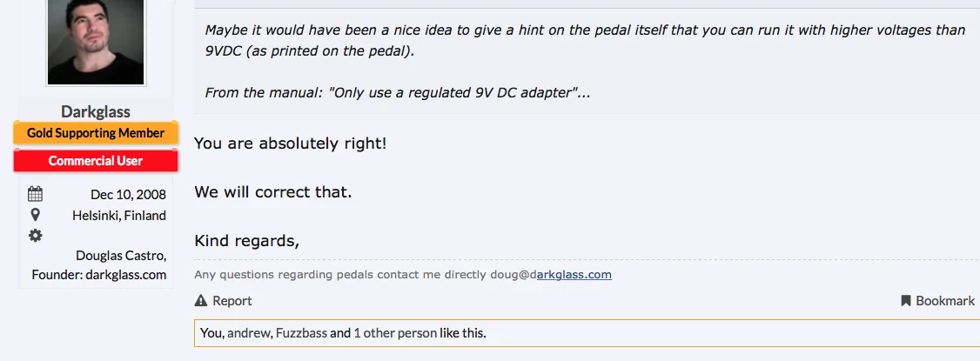Click the Report text link
This screenshot has height=361, width=980.
point(232,301)
